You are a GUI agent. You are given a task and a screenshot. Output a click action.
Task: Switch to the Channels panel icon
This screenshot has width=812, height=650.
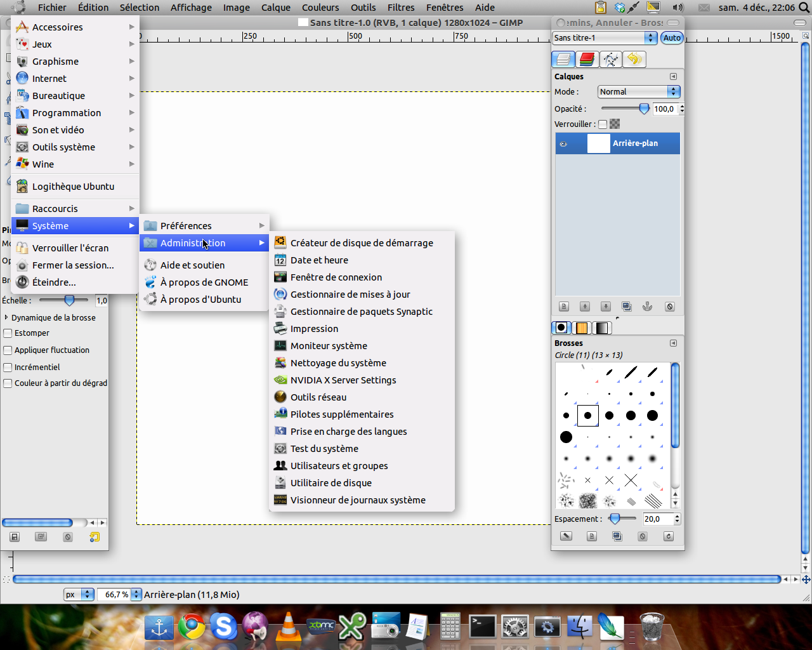click(586, 59)
